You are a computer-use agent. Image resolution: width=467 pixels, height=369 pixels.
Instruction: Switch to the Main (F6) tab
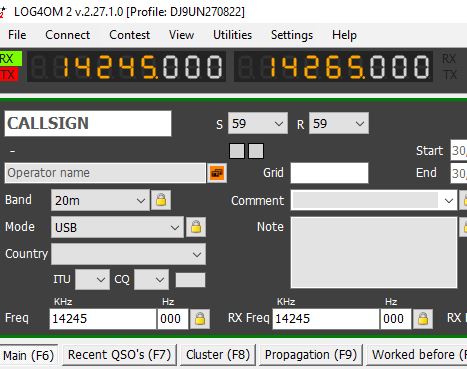29,355
